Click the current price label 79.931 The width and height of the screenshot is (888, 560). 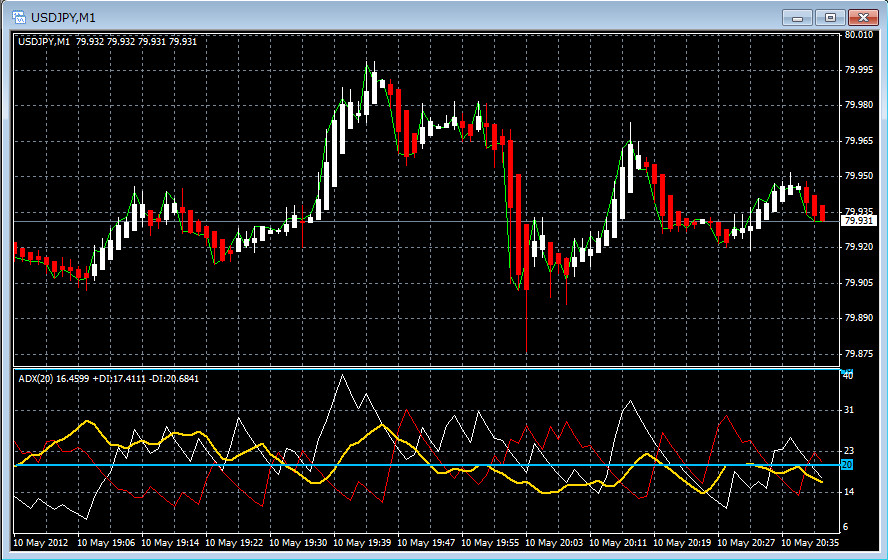[x=859, y=221]
